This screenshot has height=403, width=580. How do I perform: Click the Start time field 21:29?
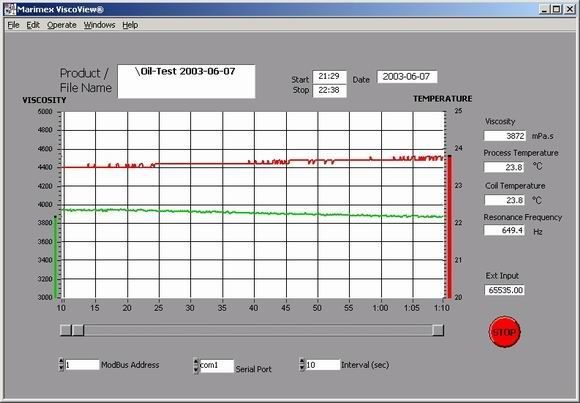coord(330,77)
